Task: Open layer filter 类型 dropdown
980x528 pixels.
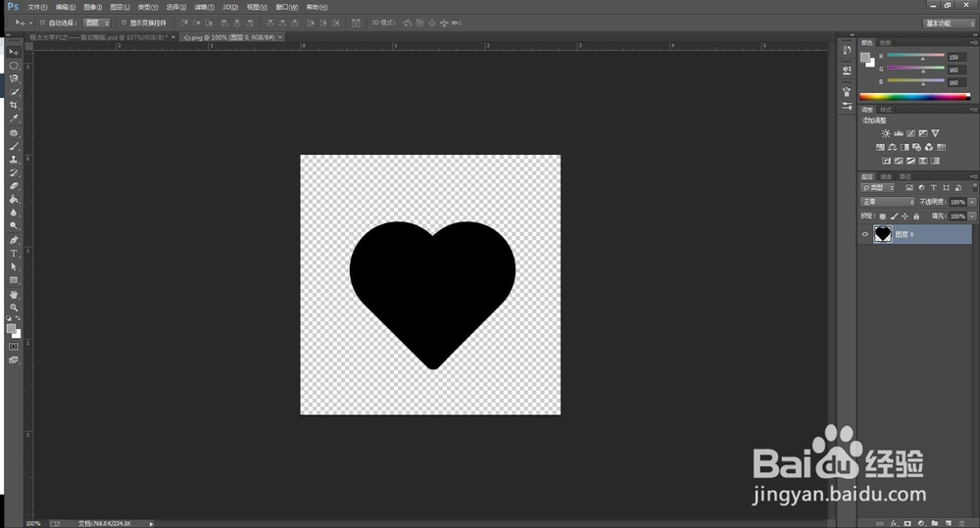Action: pyautogui.click(x=877, y=187)
